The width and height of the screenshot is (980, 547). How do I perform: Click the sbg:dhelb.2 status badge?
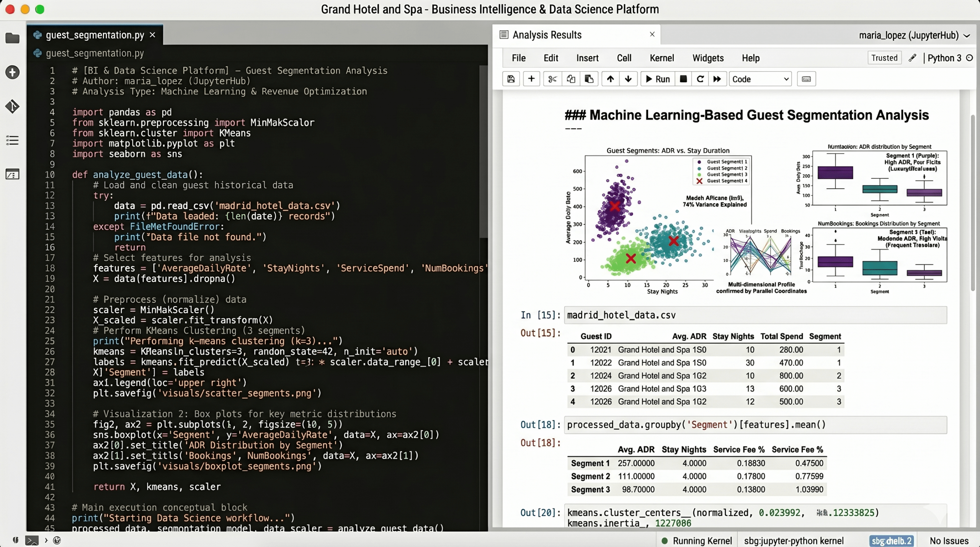[892, 541]
